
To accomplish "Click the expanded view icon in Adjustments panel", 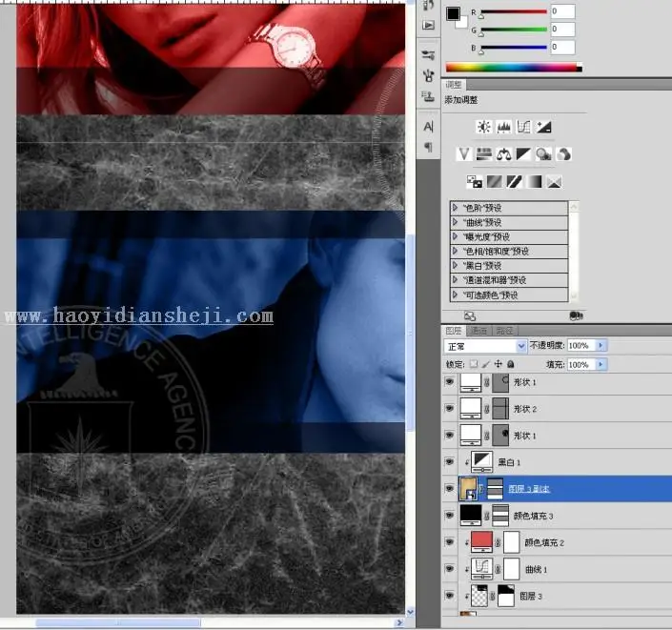I will pyautogui.click(x=470, y=316).
